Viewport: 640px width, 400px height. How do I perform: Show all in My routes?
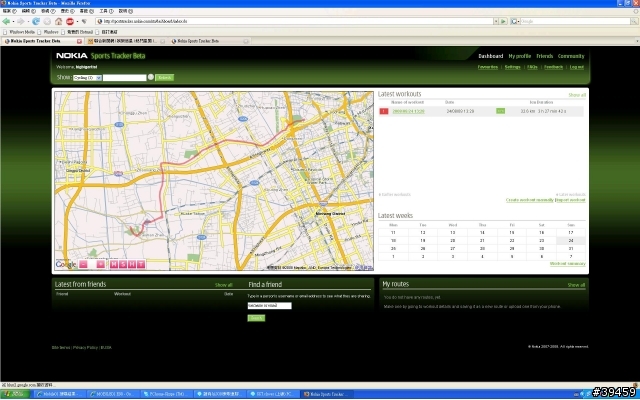pyautogui.click(x=576, y=285)
